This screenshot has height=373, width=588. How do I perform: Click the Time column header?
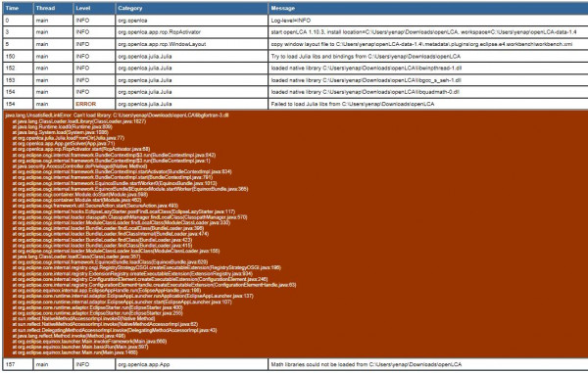point(18,8)
